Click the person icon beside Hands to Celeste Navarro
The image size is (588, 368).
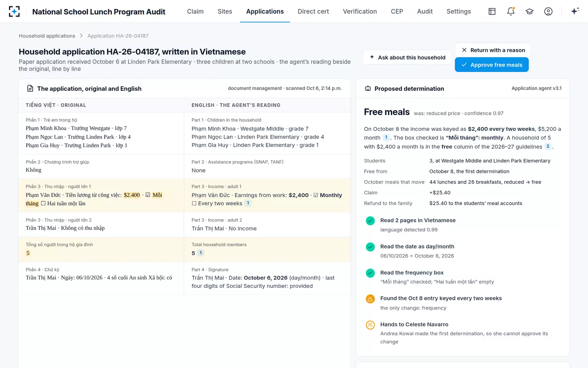370,325
